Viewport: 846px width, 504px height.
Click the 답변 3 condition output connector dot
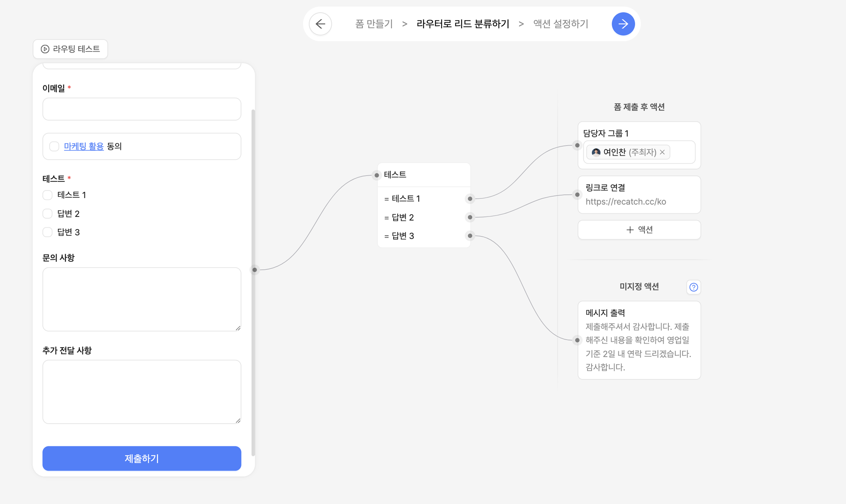pos(470,236)
